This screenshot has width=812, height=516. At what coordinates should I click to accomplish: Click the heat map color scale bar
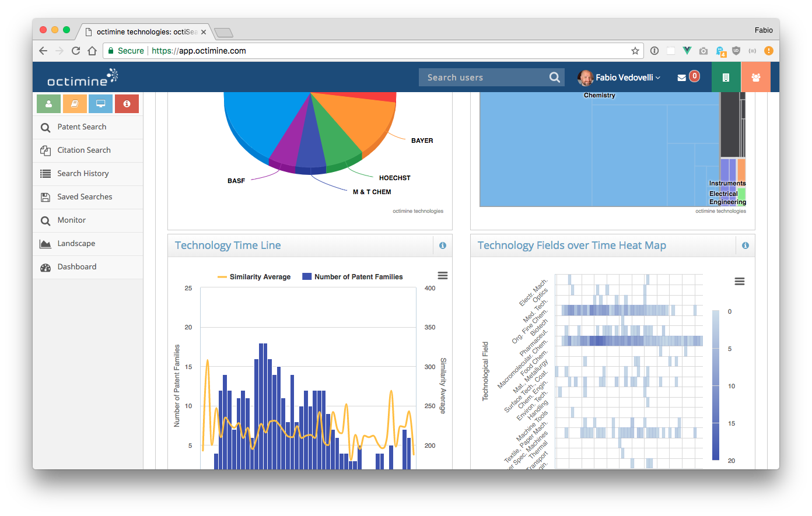(716, 385)
